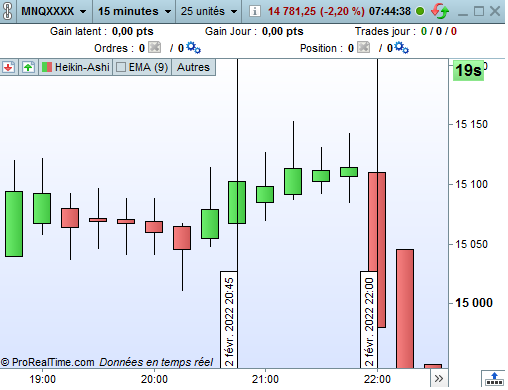The height and width of the screenshot is (390, 508).
Task: Click the Données en temps réel label
Action: (x=156, y=362)
